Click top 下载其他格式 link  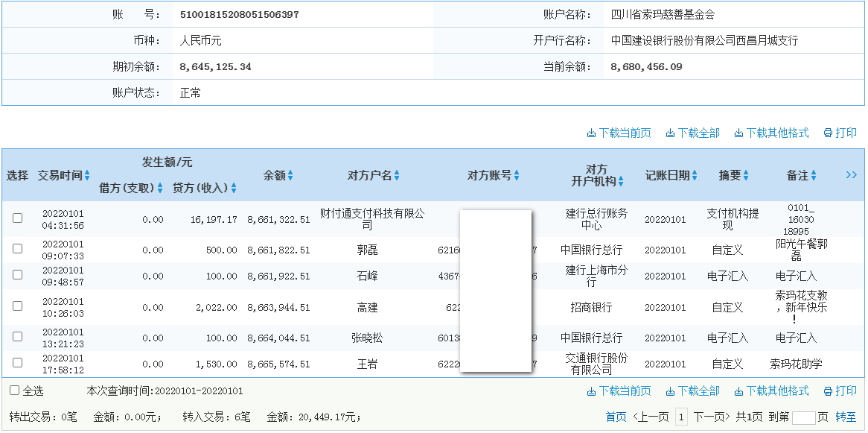coord(772,133)
